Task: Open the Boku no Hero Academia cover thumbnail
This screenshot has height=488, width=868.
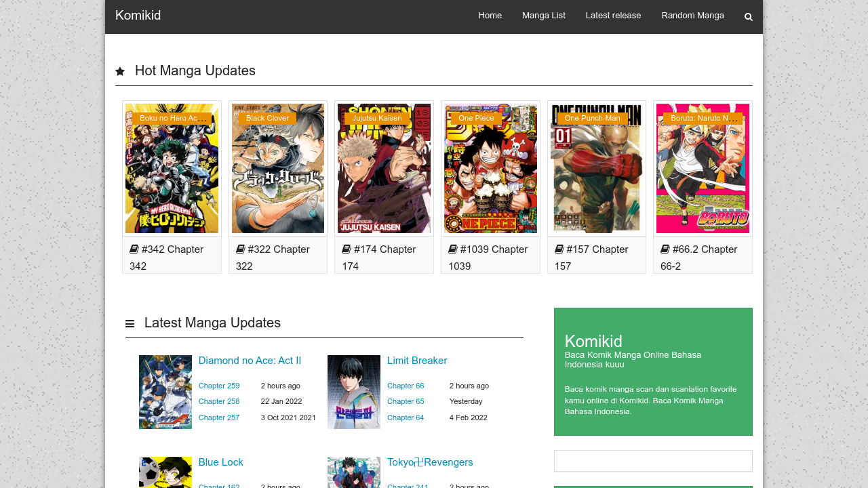Action: [172, 169]
